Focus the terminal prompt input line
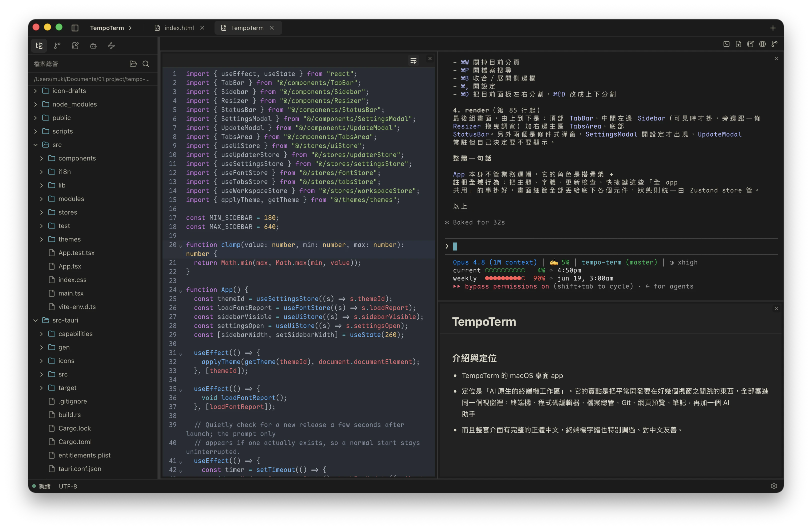This screenshot has height=530, width=812. tap(611, 246)
